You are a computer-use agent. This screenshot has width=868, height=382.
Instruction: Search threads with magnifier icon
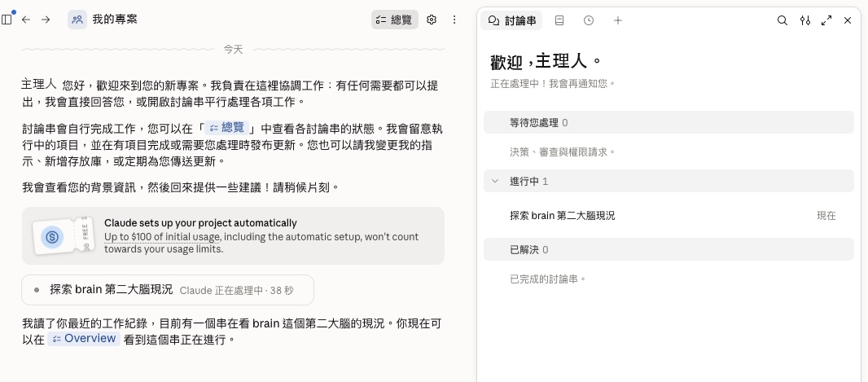tap(783, 20)
